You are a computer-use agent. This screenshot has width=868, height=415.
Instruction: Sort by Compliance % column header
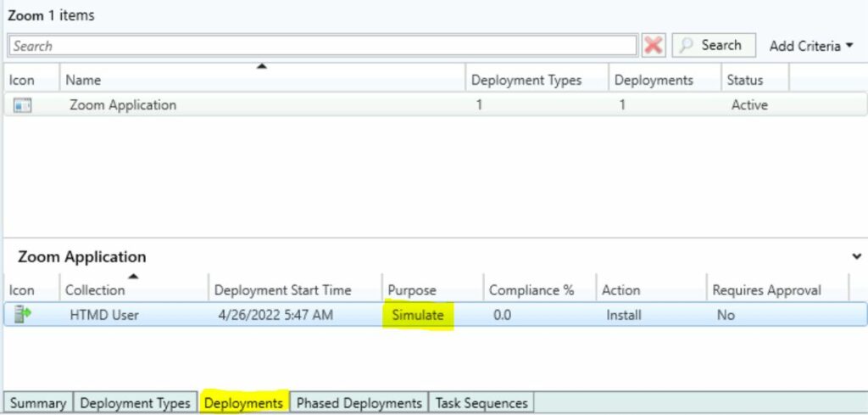pyautogui.click(x=539, y=289)
